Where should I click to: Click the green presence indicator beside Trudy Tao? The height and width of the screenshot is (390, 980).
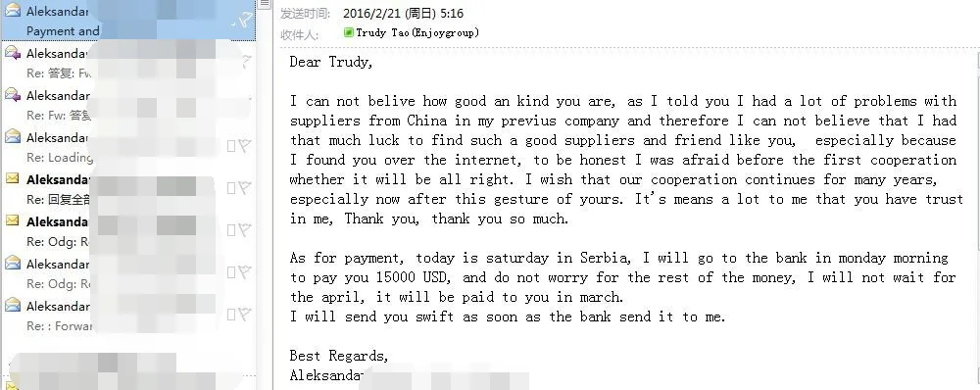[x=349, y=32]
